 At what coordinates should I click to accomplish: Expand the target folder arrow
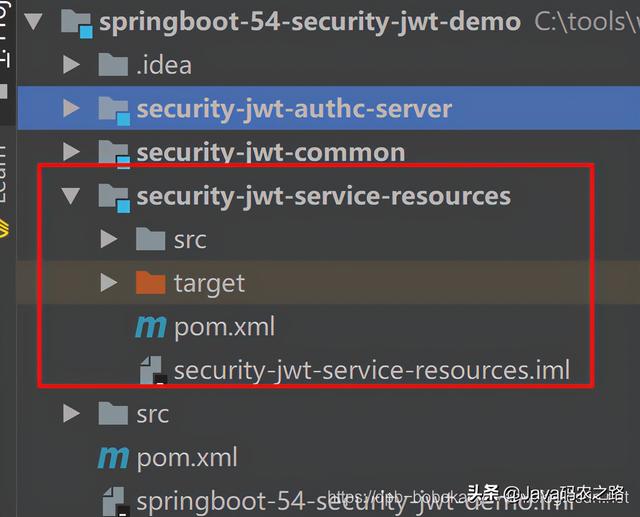109,282
